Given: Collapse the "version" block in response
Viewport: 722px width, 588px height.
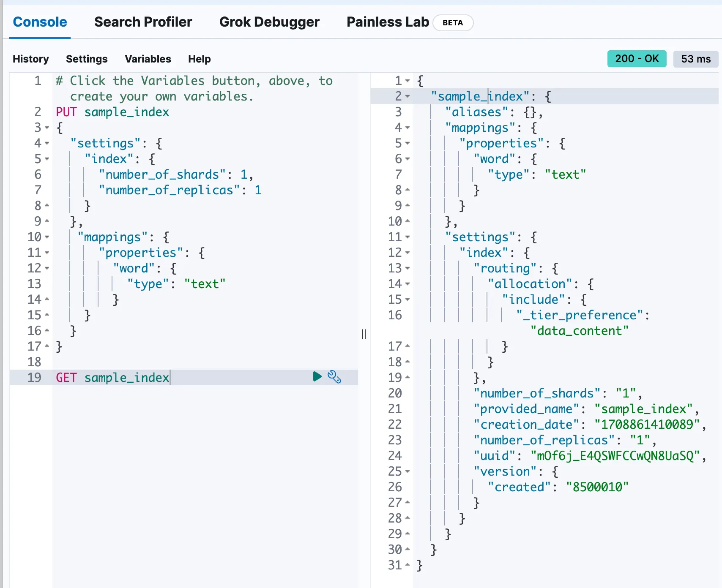Looking at the screenshot, I should pyautogui.click(x=407, y=471).
